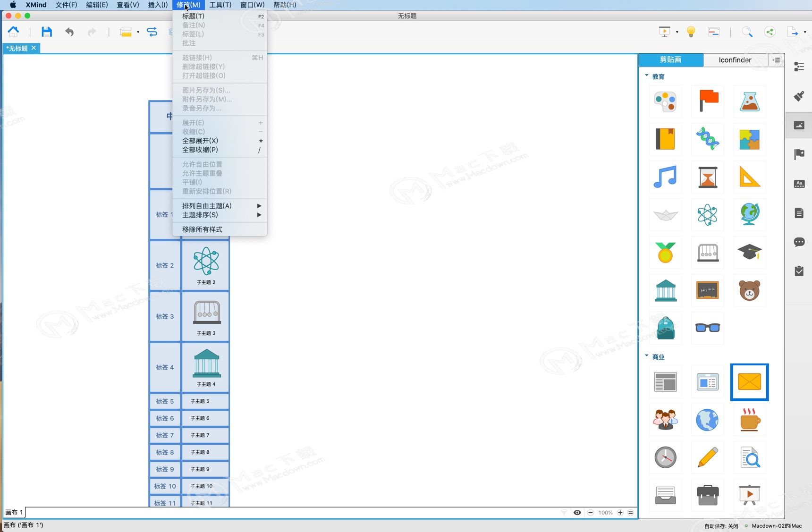Click the filter icon in the status bar

pyautogui.click(x=564, y=513)
